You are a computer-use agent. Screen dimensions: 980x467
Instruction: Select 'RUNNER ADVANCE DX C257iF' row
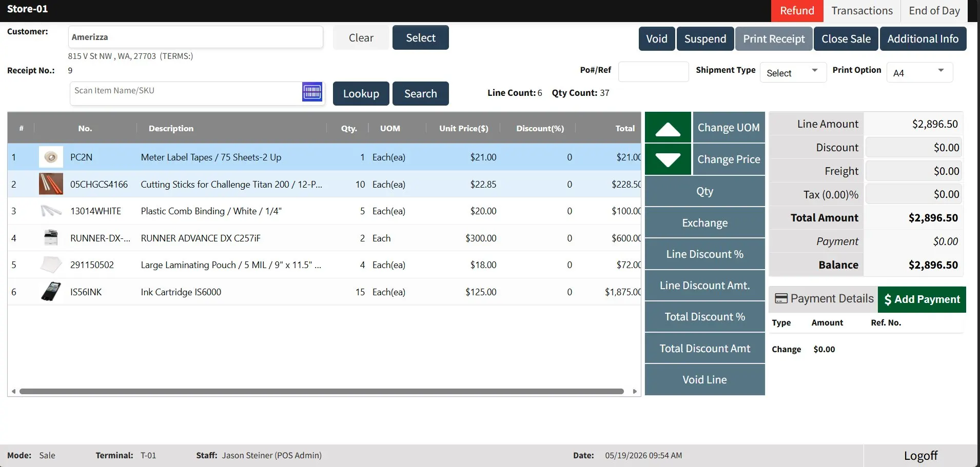324,238
